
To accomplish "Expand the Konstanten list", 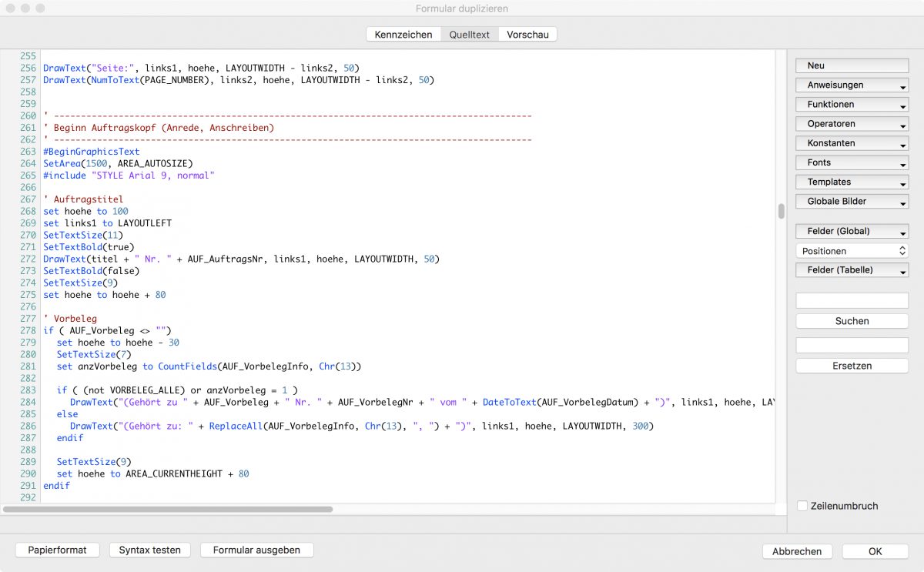I will coord(852,143).
